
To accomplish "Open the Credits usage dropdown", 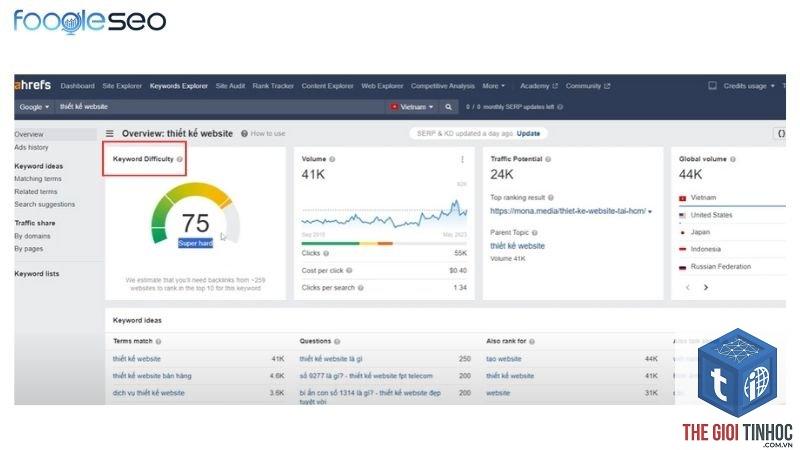I will click(x=748, y=86).
